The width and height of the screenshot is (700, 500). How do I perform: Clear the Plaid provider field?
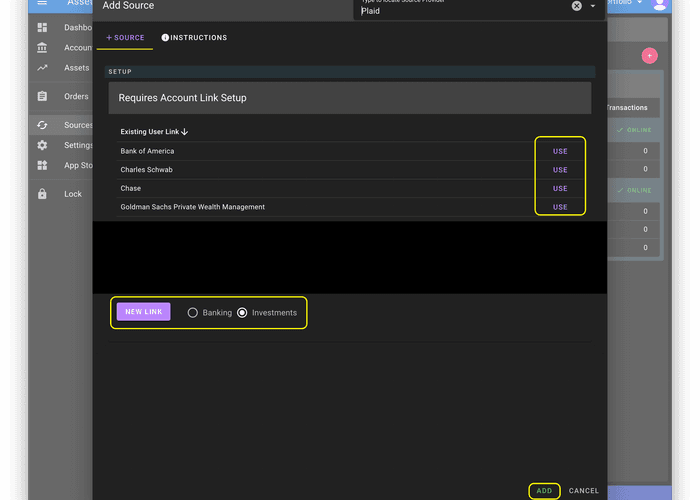[x=577, y=6]
